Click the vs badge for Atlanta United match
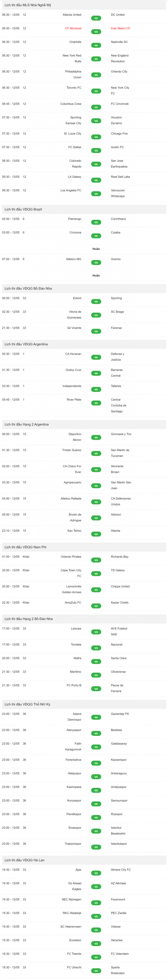This screenshot has width=168, height=980. click(x=96, y=18)
